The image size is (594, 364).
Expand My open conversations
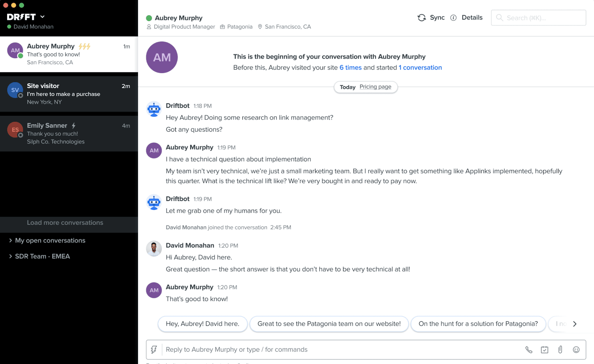50,240
